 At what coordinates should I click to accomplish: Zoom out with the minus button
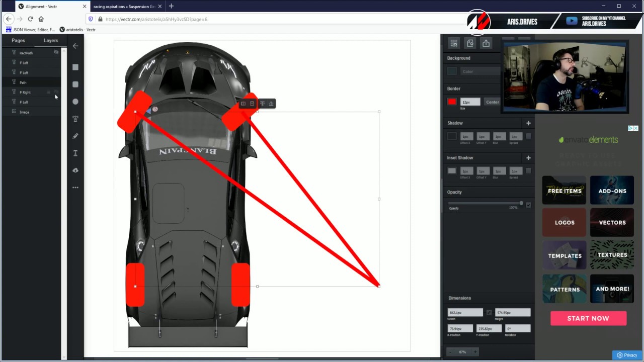[x=450, y=352]
